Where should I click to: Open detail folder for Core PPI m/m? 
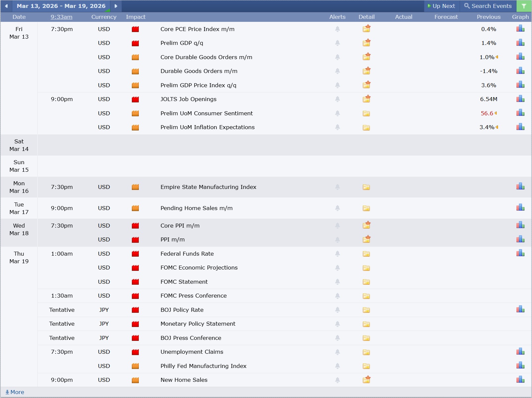tap(366, 226)
